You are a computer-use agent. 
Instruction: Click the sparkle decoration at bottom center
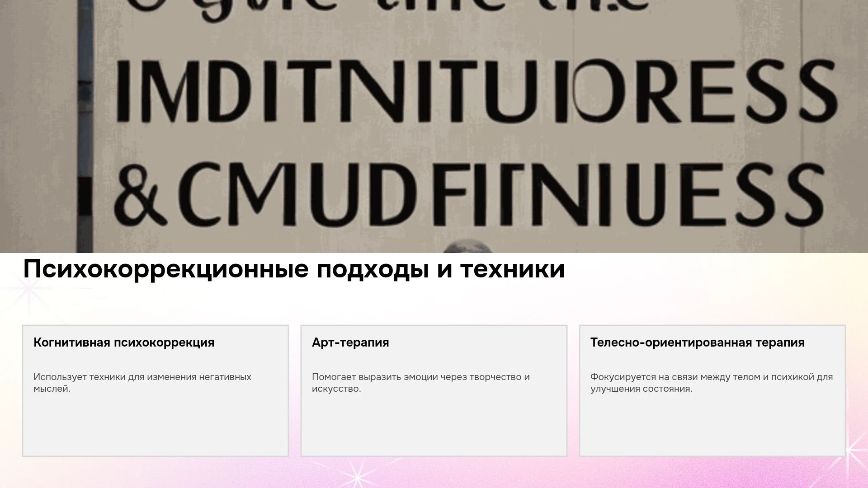tap(357, 477)
